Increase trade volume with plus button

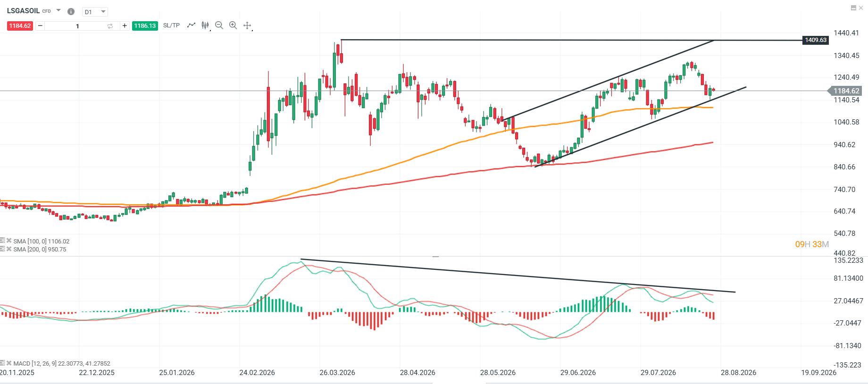pos(125,26)
